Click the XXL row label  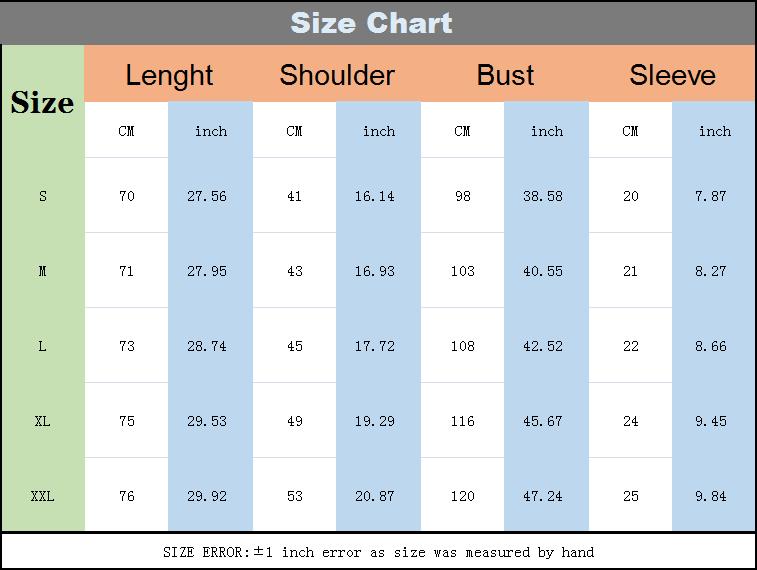[x=43, y=496]
